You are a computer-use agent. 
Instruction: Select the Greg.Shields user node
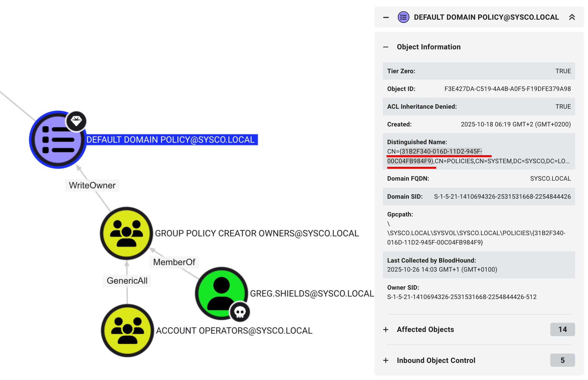coord(221,293)
